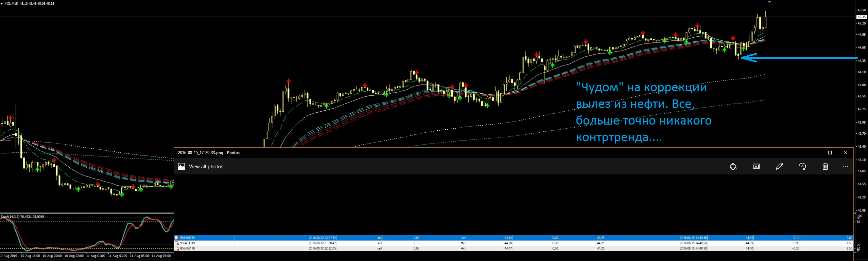
Task: Click open time 2016.08.12 22:37:53
Action: [x=322, y=238]
